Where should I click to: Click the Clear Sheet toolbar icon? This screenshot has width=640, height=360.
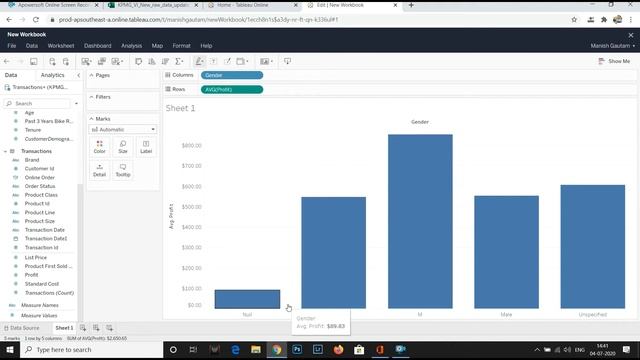pyautogui.click(x=117, y=61)
